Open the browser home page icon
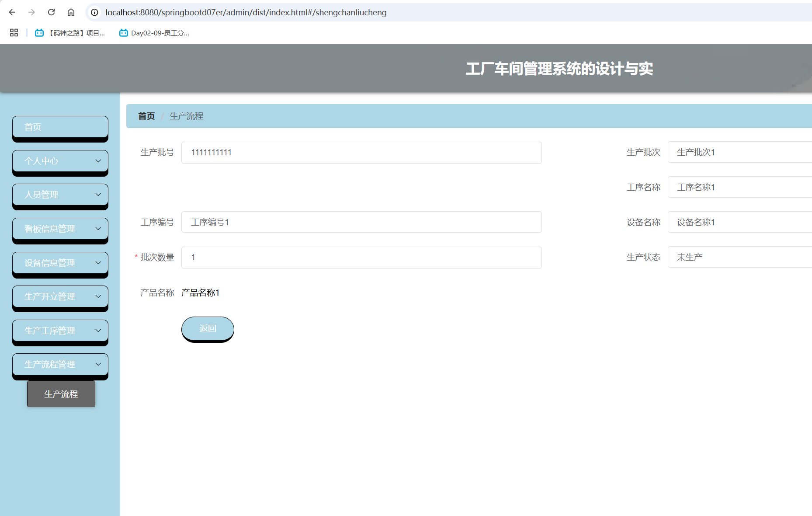This screenshot has height=516, width=812. [x=71, y=12]
